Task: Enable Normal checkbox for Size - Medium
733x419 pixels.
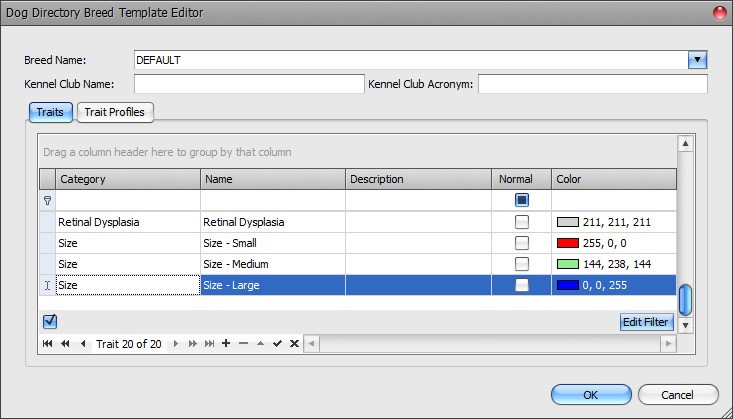Action: (x=522, y=264)
